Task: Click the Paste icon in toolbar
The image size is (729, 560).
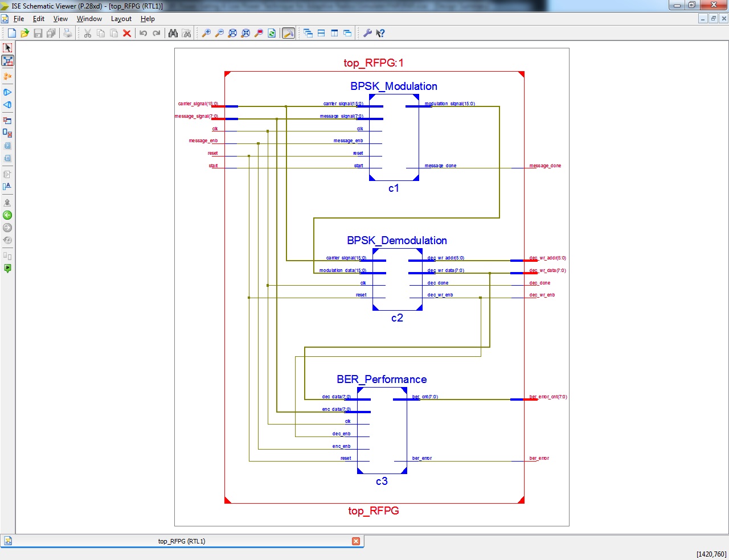Action: tap(114, 33)
